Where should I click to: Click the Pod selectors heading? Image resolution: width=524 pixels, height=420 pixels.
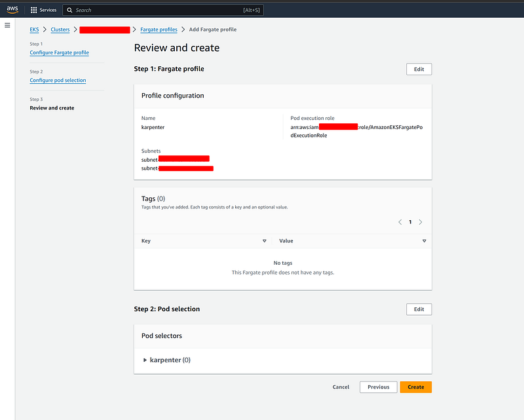[x=162, y=335]
